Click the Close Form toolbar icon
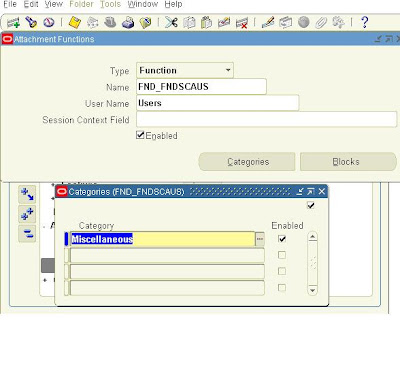Screen dimensions: 400x369 145,23
